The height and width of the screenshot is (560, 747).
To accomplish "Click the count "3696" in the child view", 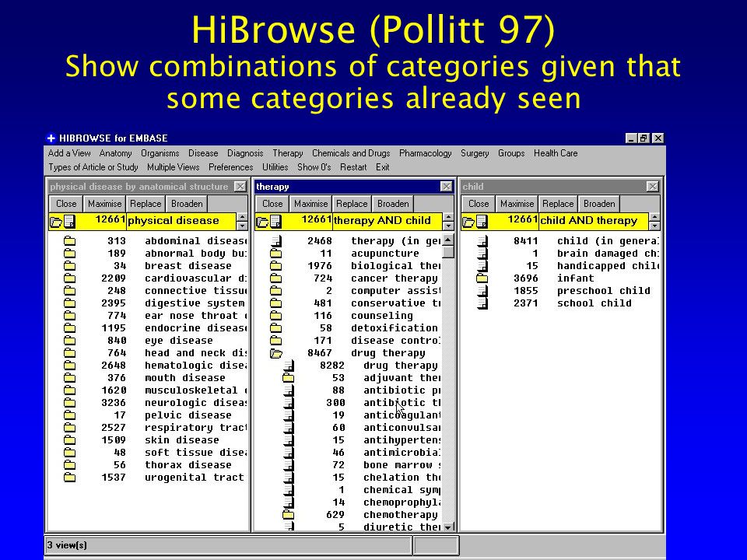I will 526,278.
